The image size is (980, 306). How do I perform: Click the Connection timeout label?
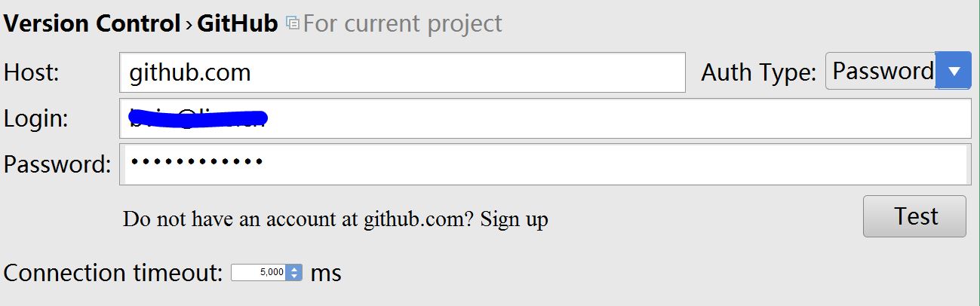[x=113, y=272]
